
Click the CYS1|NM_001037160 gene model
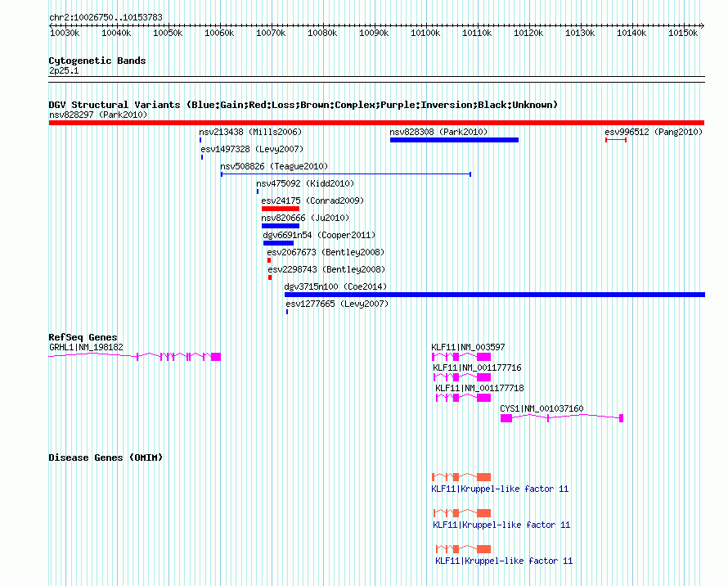click(x=562, y=417)
